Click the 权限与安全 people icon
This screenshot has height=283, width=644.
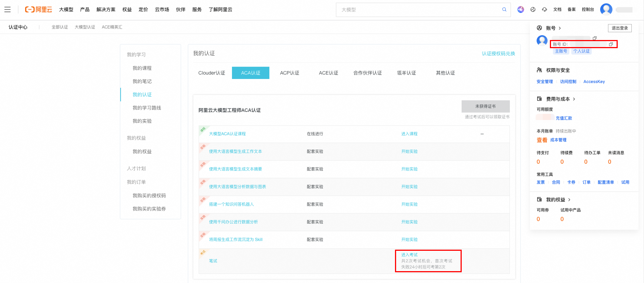pos(540,70)
